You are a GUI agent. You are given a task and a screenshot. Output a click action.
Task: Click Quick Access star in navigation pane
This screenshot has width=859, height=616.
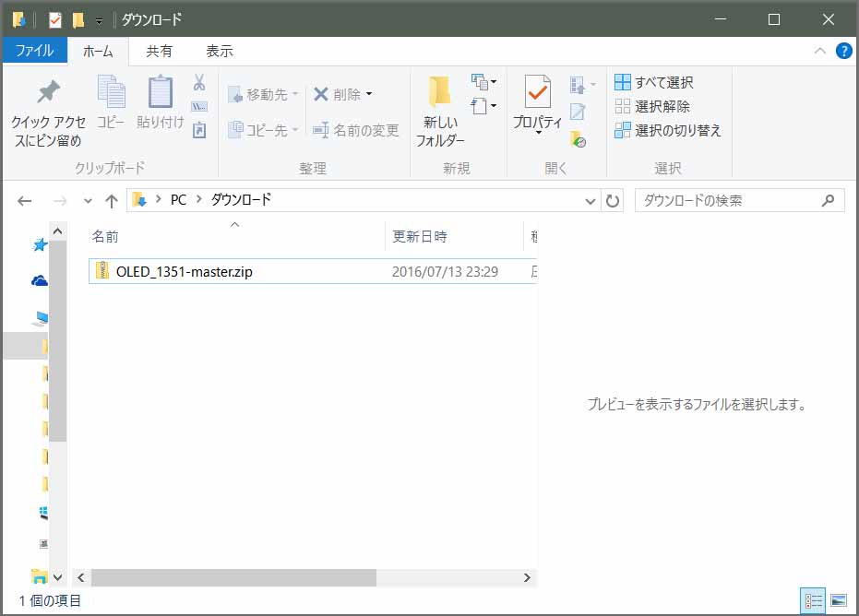40,245
